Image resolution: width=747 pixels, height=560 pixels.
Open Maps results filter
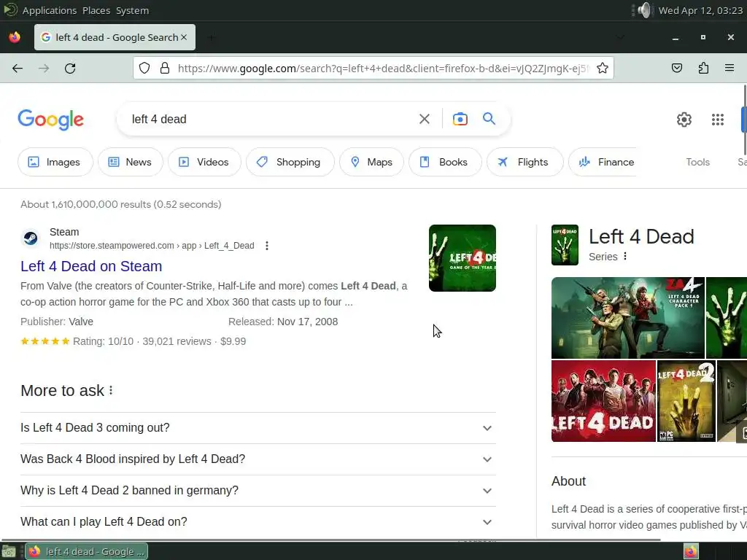tap(371, 162)
